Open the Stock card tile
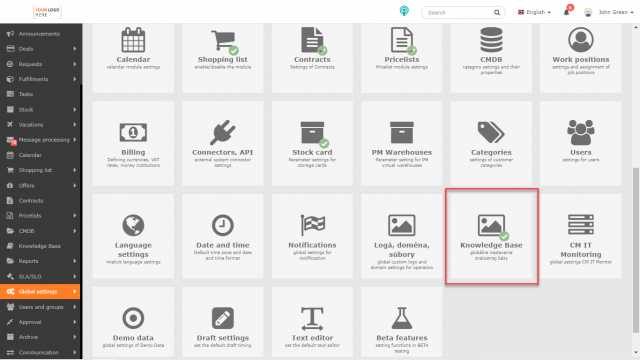This screenshot has height=360, width=640. pyautogui.click(x=312, y=143)
